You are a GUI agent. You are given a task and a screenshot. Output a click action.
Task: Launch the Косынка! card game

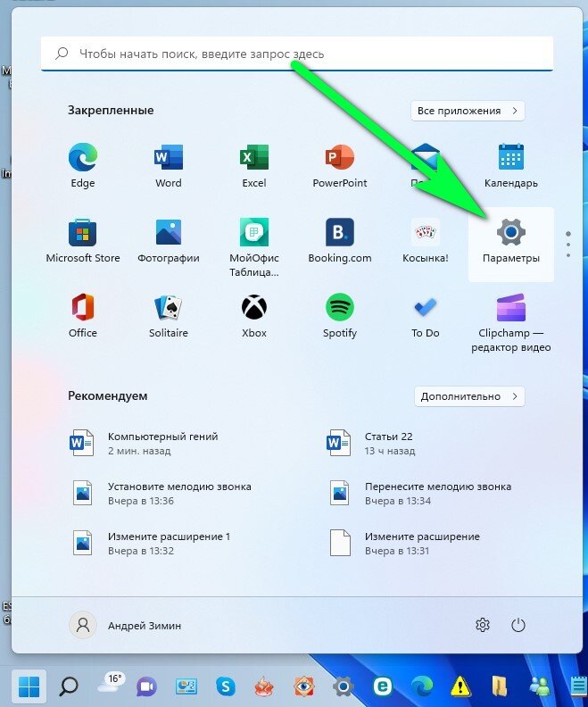click(426, 240)
